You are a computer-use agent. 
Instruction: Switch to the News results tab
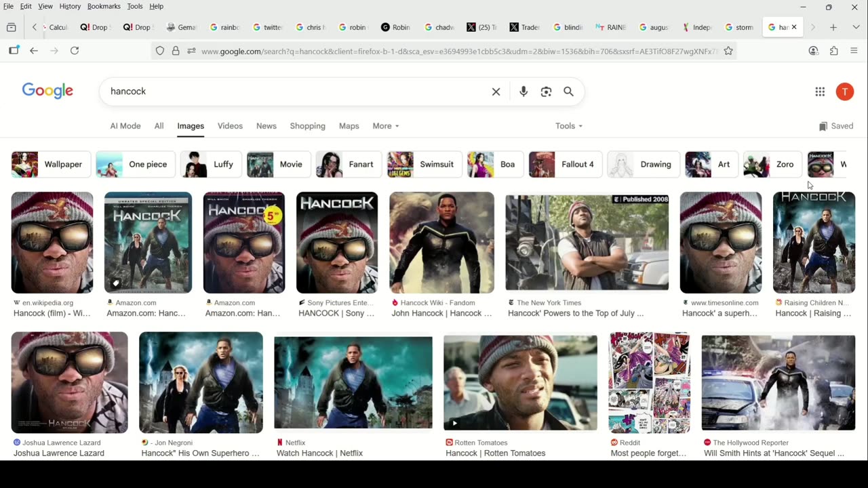267,126
